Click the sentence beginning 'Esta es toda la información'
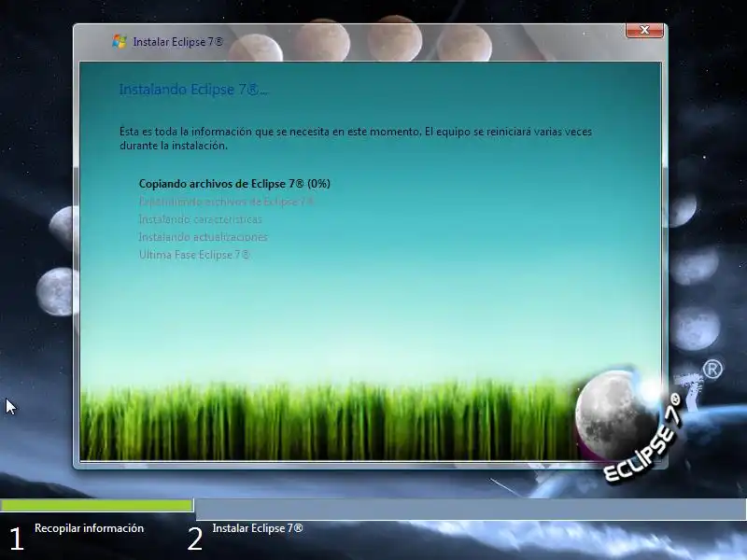The width and height of the screenshot is (747, 560). tap(356, 138)
